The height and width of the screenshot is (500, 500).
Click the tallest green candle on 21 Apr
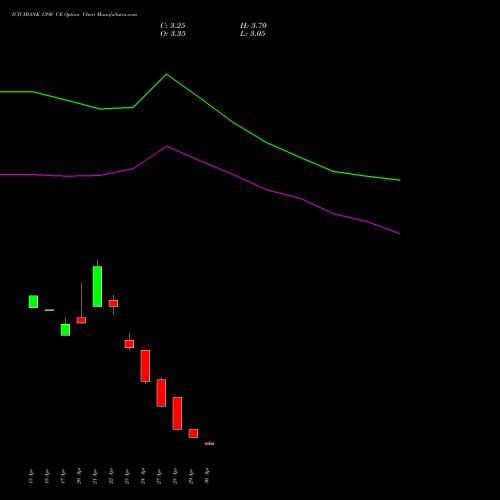tap(97, 286)
